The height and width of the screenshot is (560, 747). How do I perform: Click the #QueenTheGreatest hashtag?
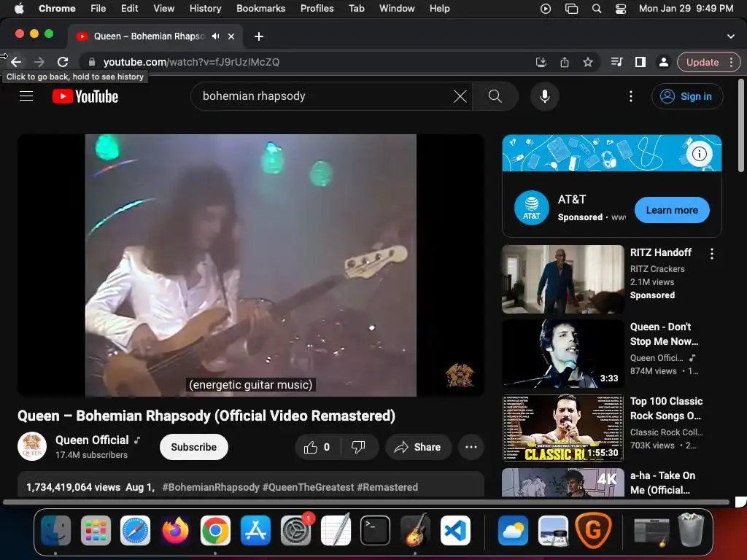coord(309,487)
